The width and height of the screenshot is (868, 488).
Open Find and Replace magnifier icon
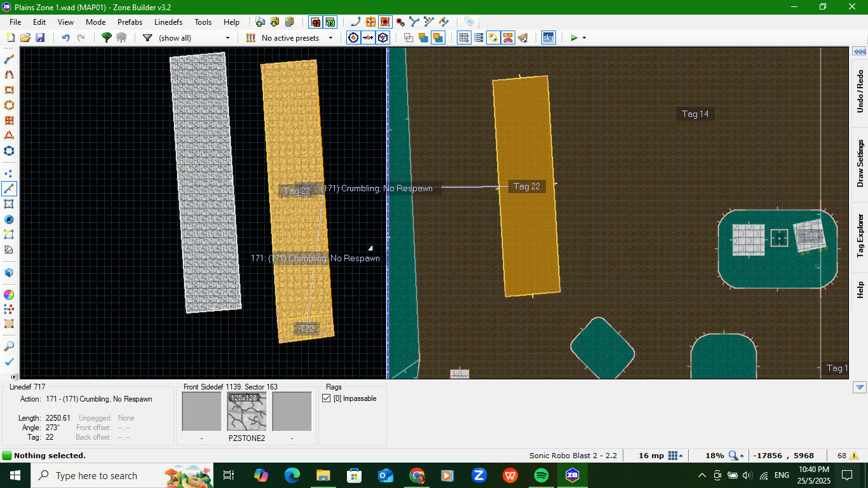[x=9, y=346]
